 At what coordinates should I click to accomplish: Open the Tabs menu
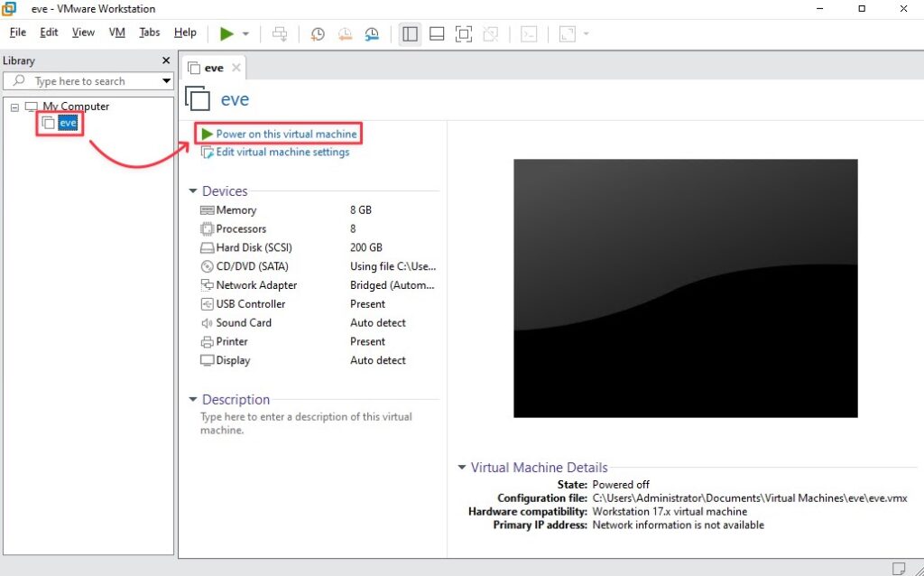(150, 33)
